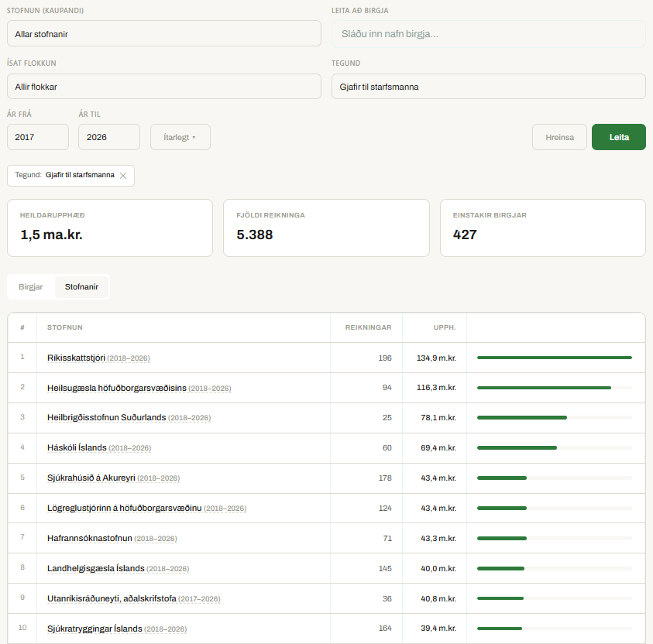Open the ÍSAT flokkun dropdown
The image size is (653, 644).
click(164, 87)
